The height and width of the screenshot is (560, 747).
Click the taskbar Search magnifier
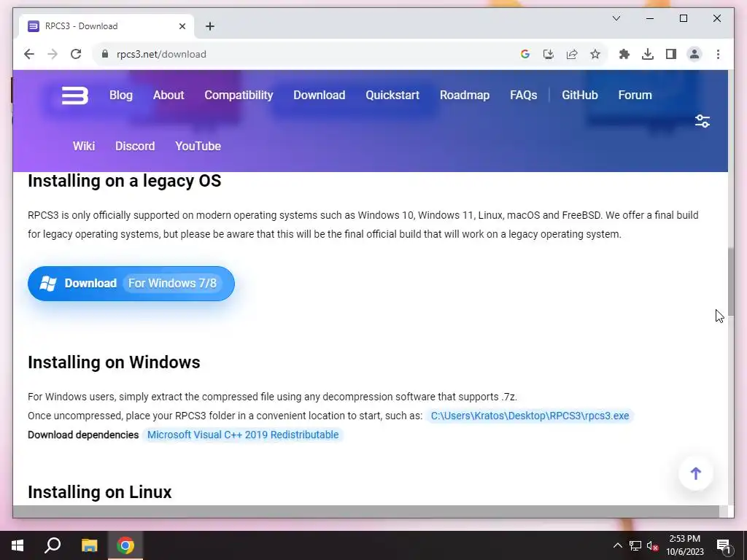53,545
